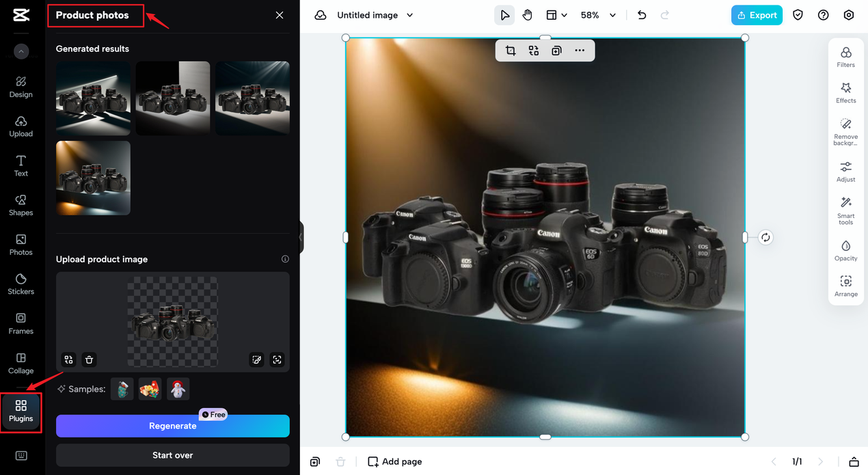Activate the Hand pan tool
The height and width of the screenshot is (475, 868).
(528, 15)
